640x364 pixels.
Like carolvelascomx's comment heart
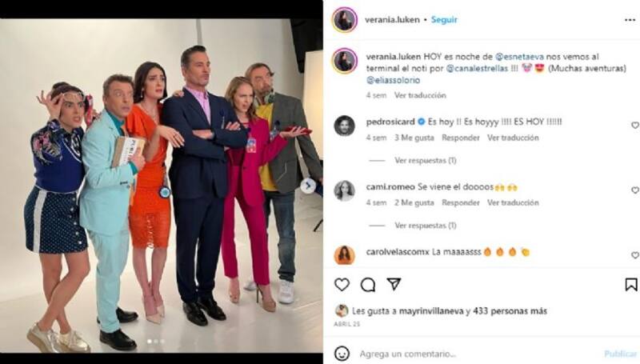pos(635,255)
